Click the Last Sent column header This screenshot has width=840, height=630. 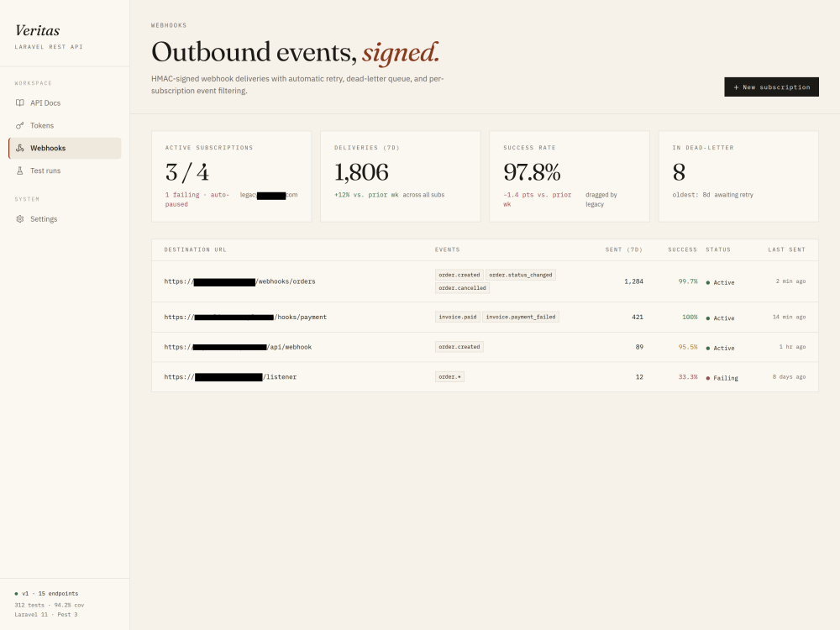pyautogui.click(x=786, y=249)
